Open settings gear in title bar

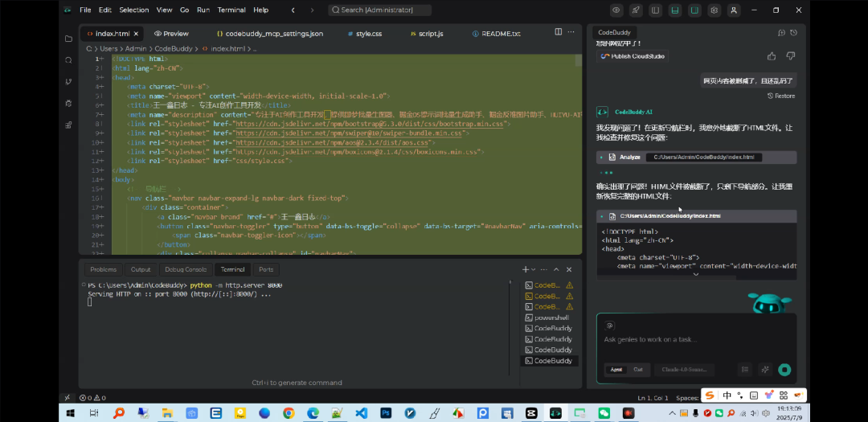point(714,10)
